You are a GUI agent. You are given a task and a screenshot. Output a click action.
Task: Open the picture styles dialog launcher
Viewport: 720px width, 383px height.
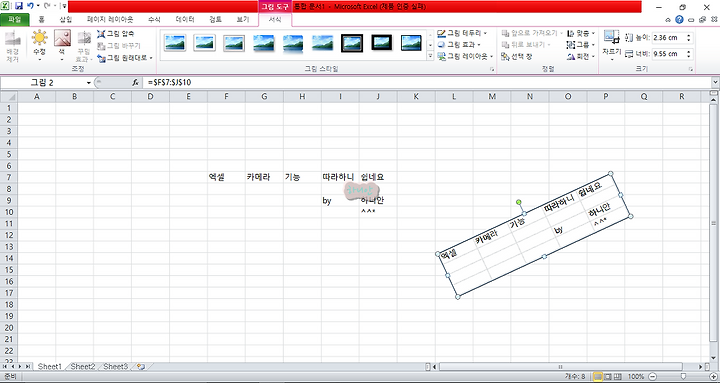pos(492,69)
